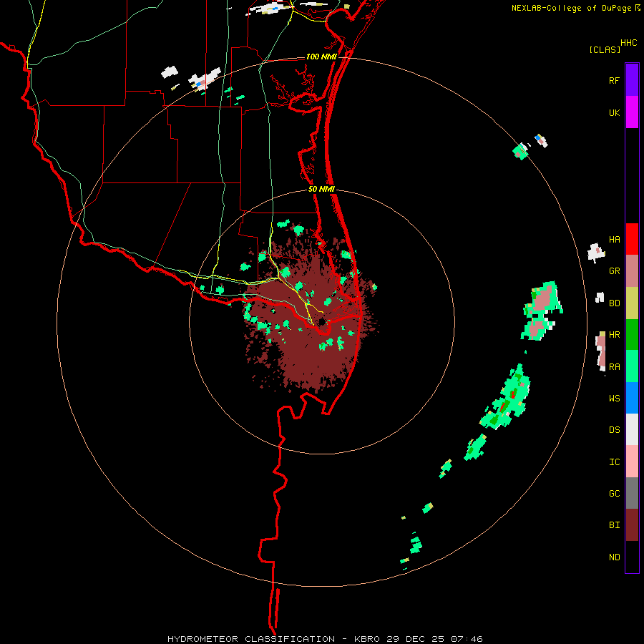Image resolution: width=644 pixels, height=644 pixels.
Task: Click the 'GC' legend label
Action: (x=614, y=493)
